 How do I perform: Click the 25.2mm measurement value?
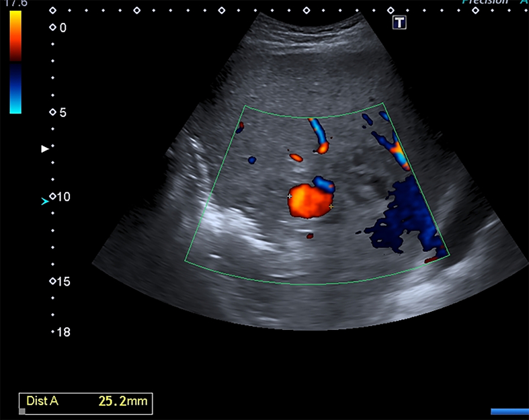point(123,401)
